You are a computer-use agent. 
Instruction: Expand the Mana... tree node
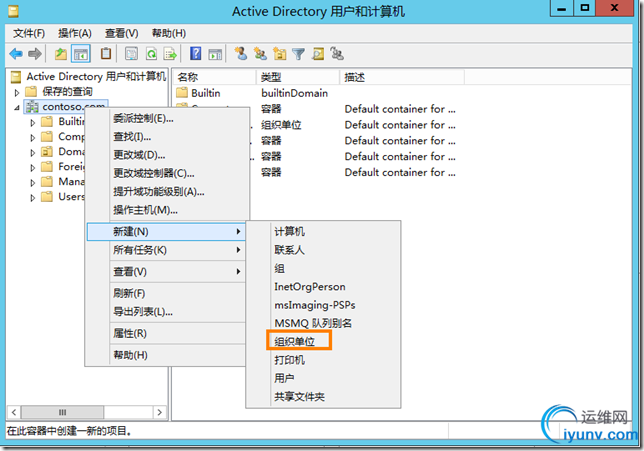pos(32,183)
